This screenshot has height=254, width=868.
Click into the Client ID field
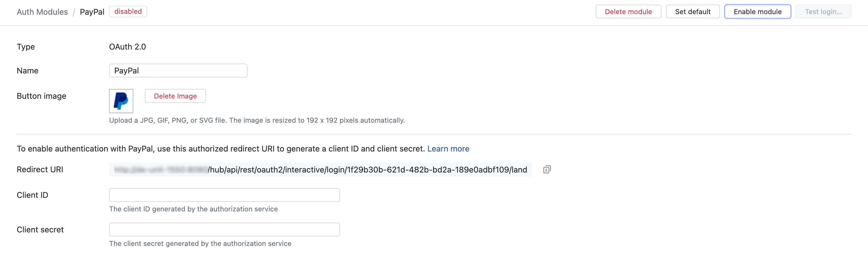point(224,195)
